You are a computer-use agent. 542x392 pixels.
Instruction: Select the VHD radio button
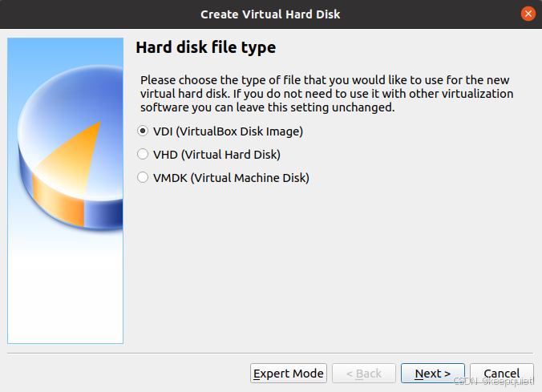pyautogui.click(x=143, y=154)
